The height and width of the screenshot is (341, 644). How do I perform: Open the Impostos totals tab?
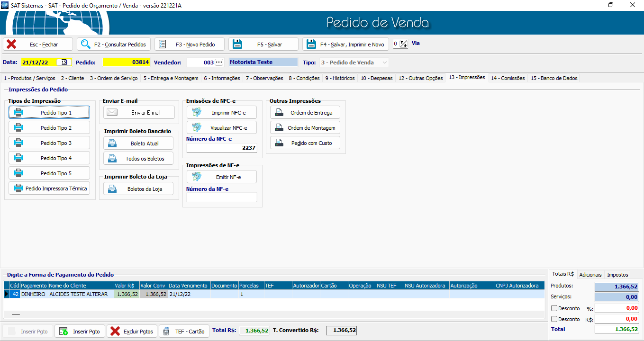tap(617, 275)
